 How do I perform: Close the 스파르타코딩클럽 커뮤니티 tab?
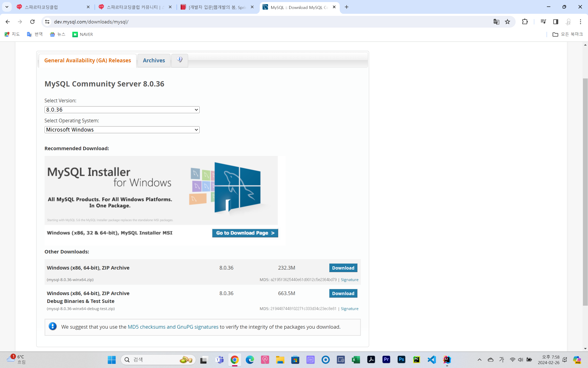(x=170, y=7)
